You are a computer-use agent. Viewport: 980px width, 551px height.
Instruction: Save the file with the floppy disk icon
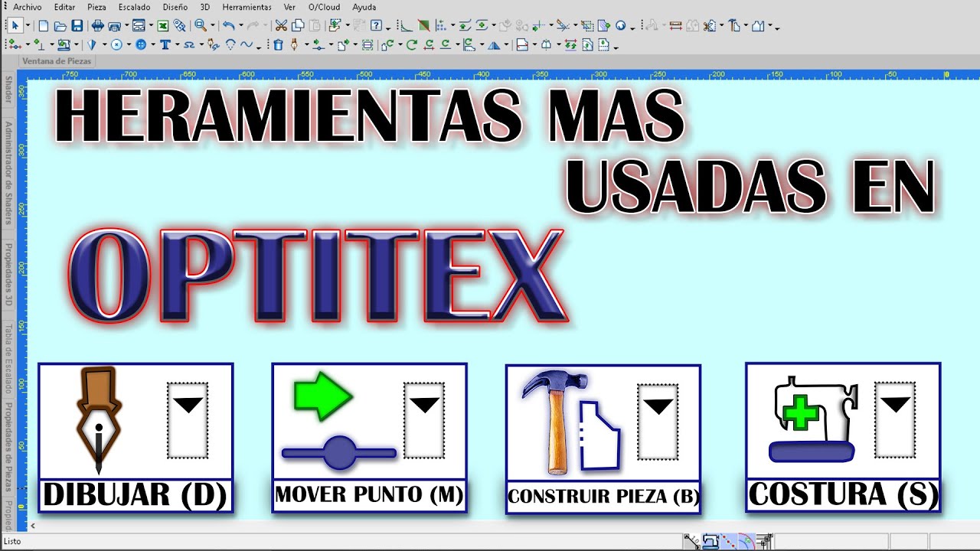click(77, 25)
